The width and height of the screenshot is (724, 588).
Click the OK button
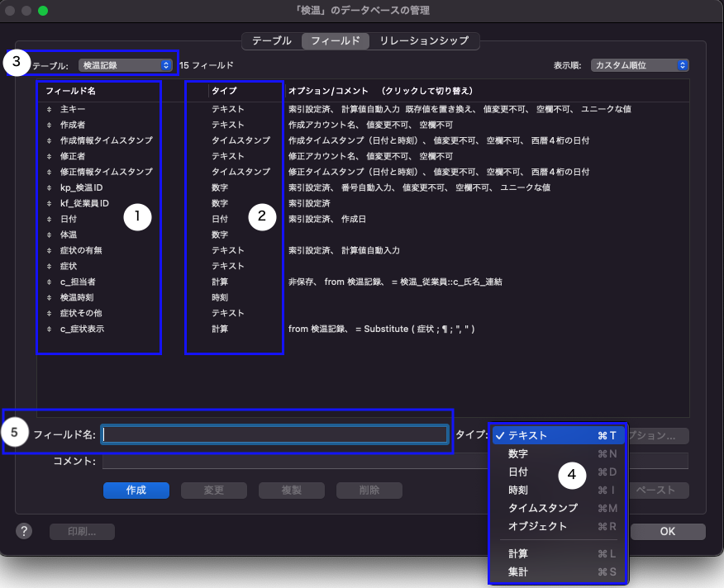point(668,532)
